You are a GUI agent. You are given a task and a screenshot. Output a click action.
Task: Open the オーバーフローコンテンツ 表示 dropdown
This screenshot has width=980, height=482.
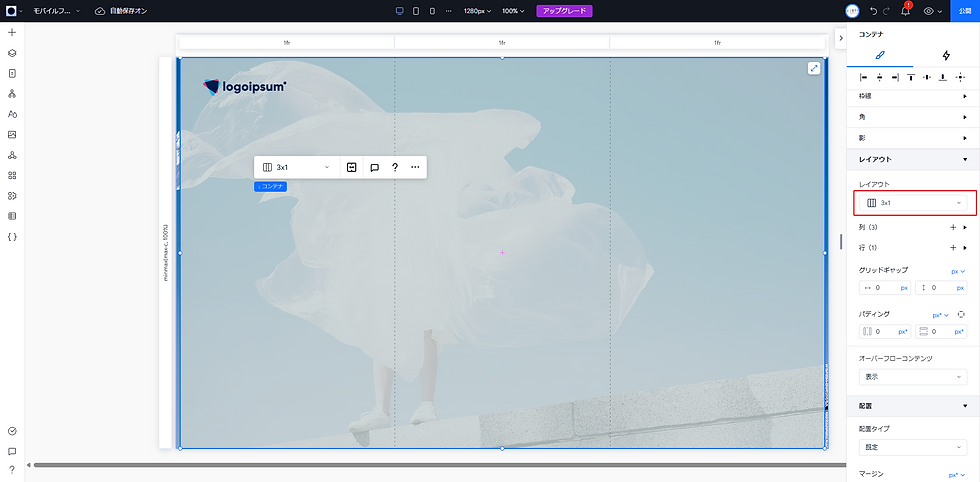pos(913,378)
